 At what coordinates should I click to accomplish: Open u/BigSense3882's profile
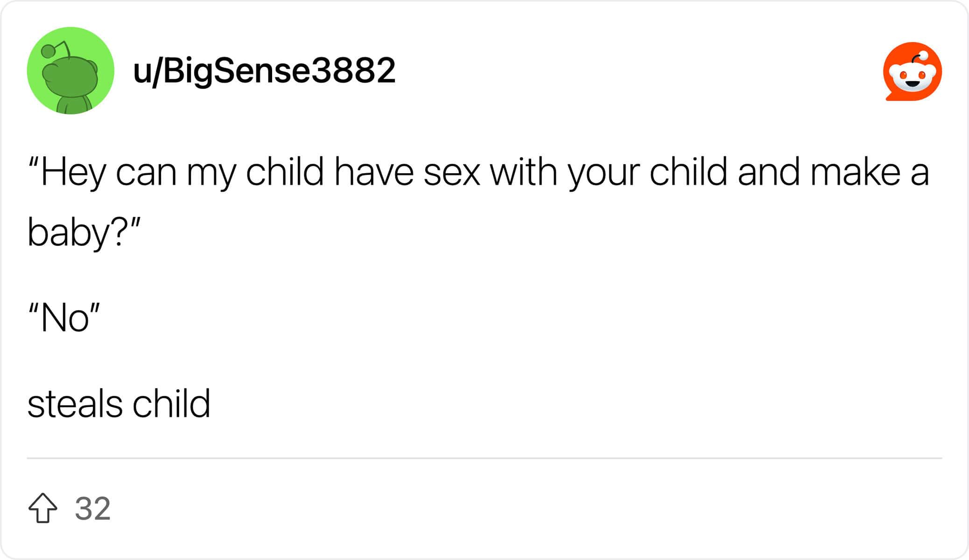click(x=264, y=71)
